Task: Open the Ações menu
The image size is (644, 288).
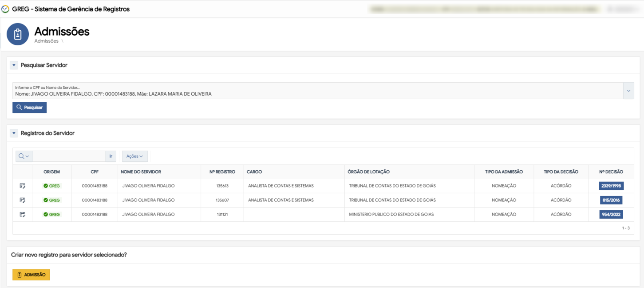Action: click(134, 156)
